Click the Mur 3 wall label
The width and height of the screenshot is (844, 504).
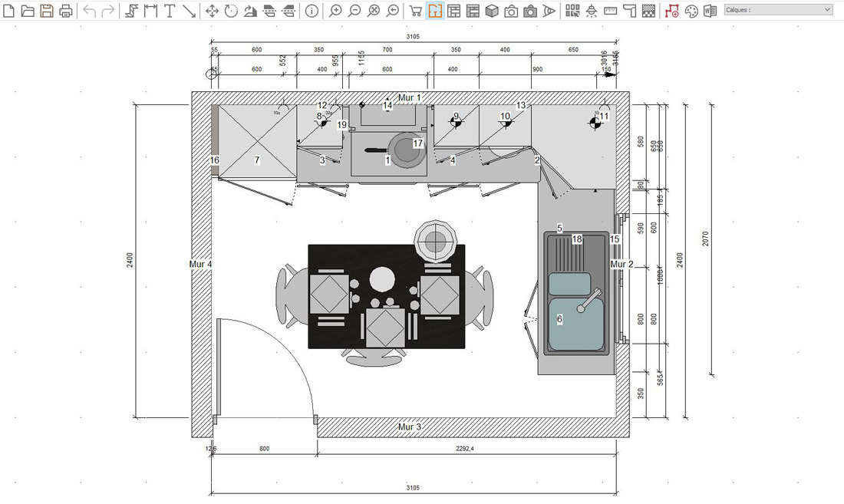point(409,427)
